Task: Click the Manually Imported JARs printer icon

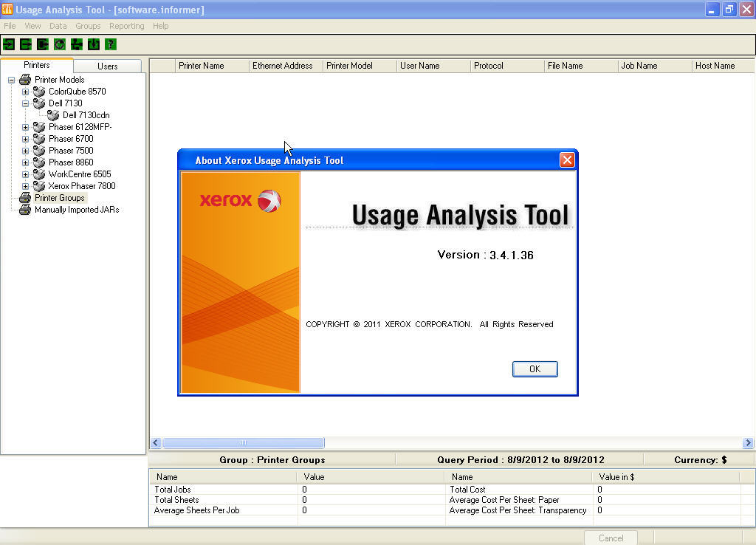Action: (x=25, y=209)
